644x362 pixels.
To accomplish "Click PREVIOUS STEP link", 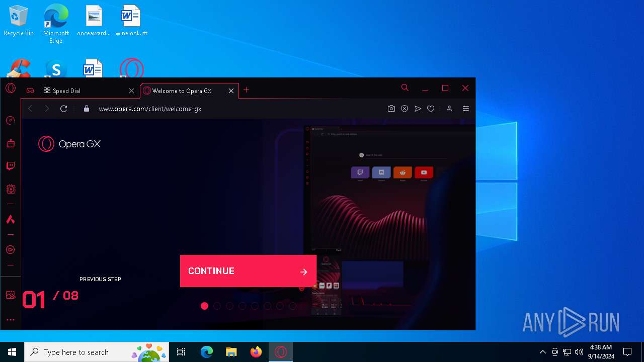I will click(100, 279).
